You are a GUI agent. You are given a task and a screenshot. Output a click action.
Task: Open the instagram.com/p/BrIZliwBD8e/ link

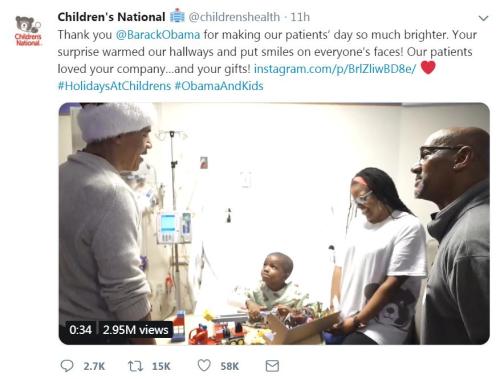[x=335, y=69]
